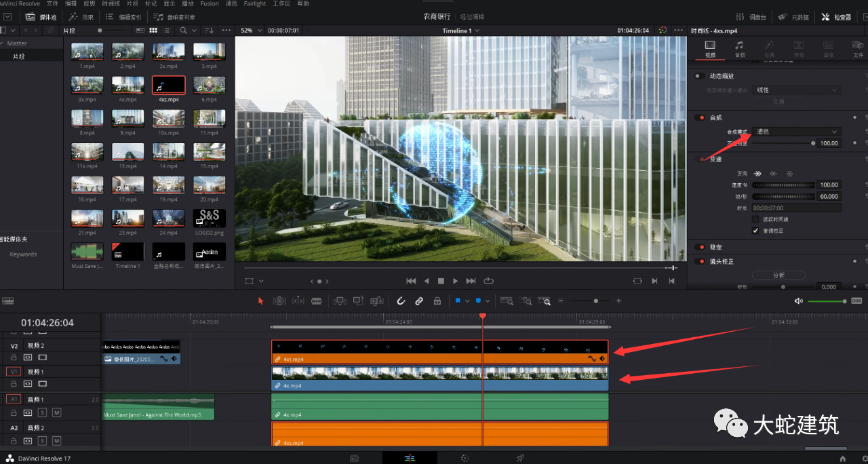The image size is (868, 464).
Task: Click the speaker mute icon above timeline
Action: point(799,301)
